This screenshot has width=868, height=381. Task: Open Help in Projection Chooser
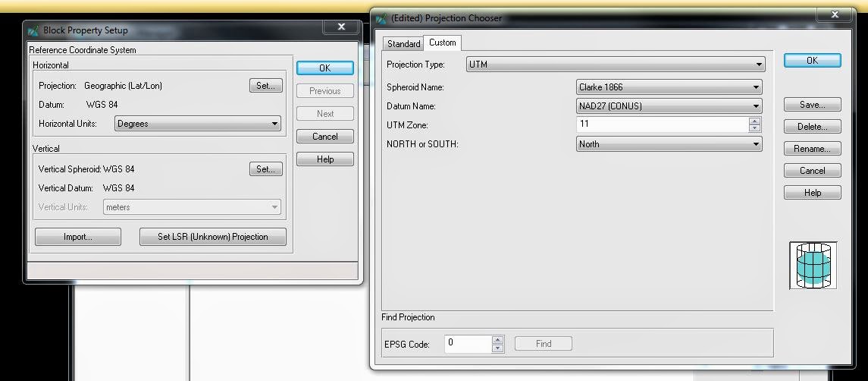click(812, 193)
